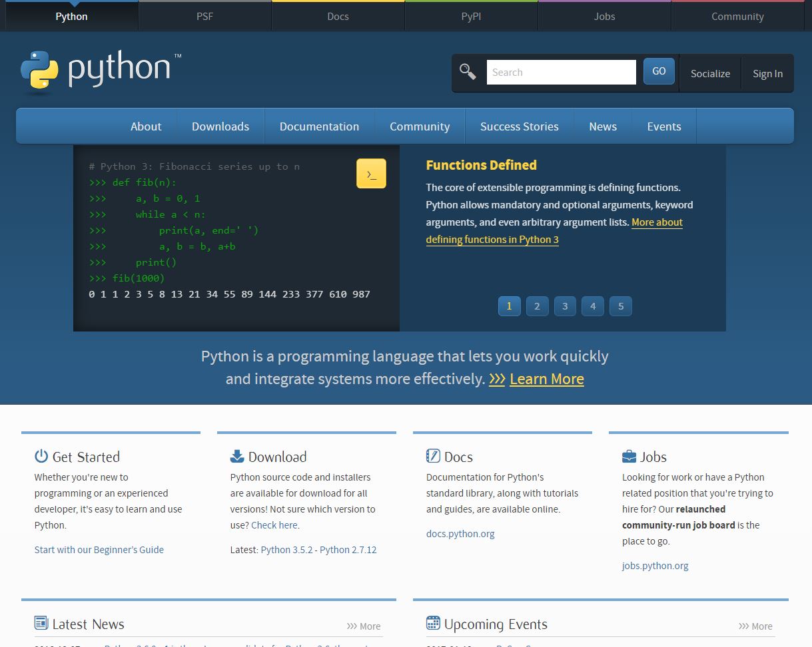Click the Get Started heading
Screen dimensions: 812x647
(x=86, y=457)
